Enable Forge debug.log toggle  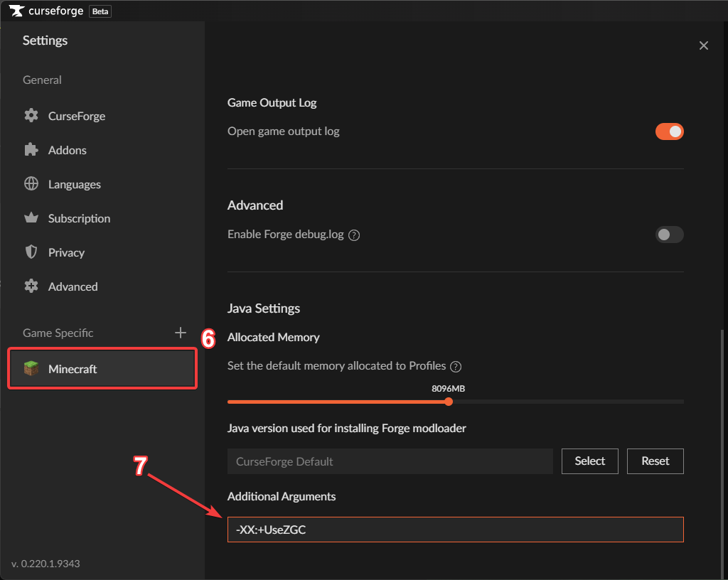(670, 235)
